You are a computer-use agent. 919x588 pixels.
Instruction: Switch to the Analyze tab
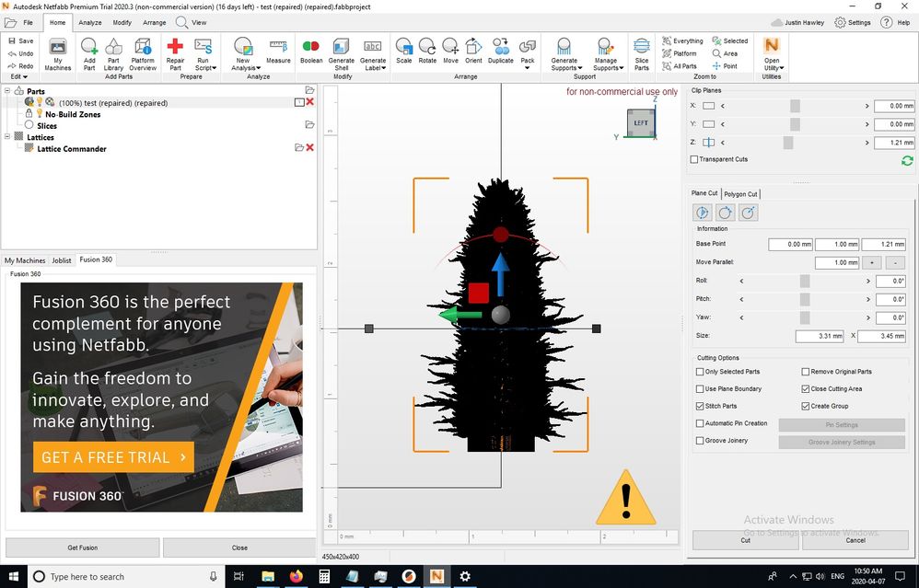(90, 23)
